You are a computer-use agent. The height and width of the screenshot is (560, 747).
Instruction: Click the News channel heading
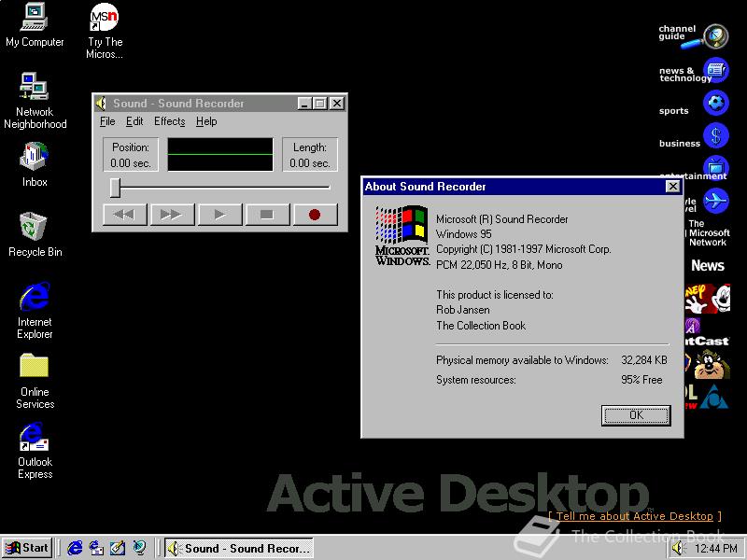point(708,266)
